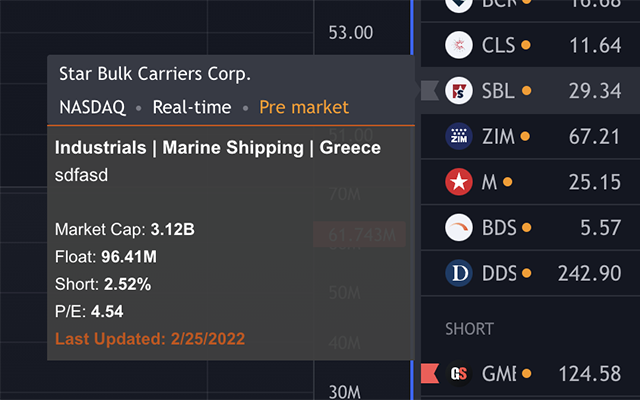Click the Pre market status label
The image size is (640, 400).
point(303,107)
